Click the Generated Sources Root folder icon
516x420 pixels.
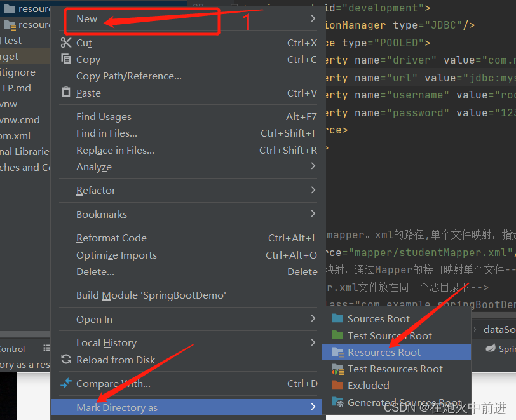[x=337, y=402]
